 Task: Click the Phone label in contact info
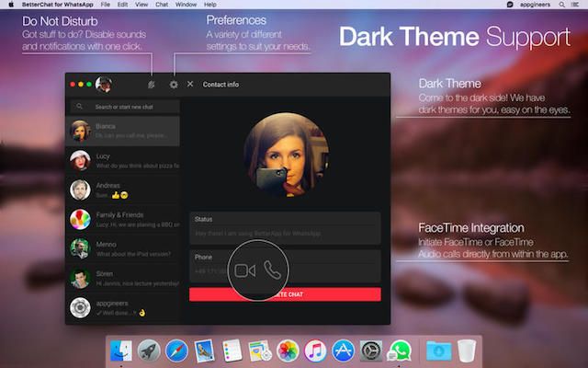pyautogui.click(x=203, y=258)
